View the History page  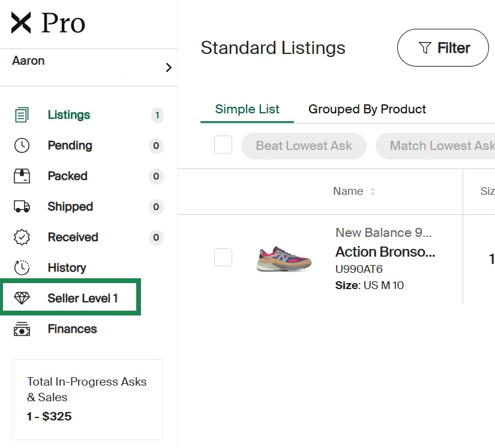(67, 268)
